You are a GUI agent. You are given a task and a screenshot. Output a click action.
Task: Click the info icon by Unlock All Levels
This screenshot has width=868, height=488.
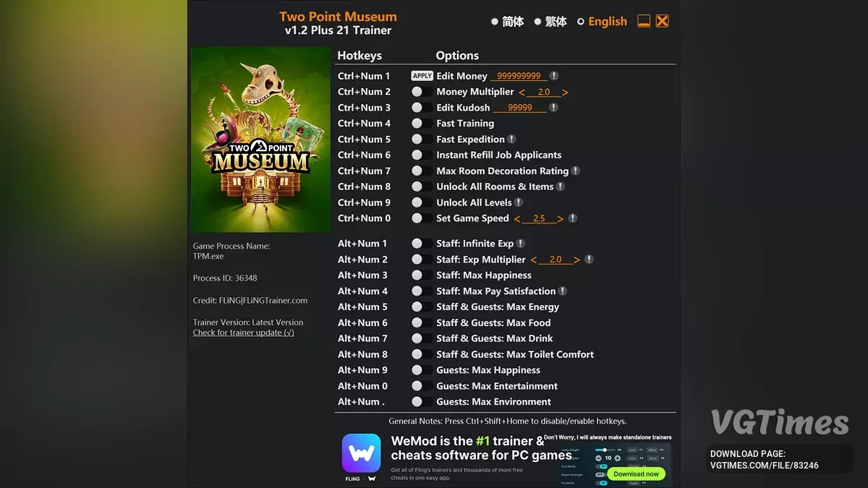519,202
